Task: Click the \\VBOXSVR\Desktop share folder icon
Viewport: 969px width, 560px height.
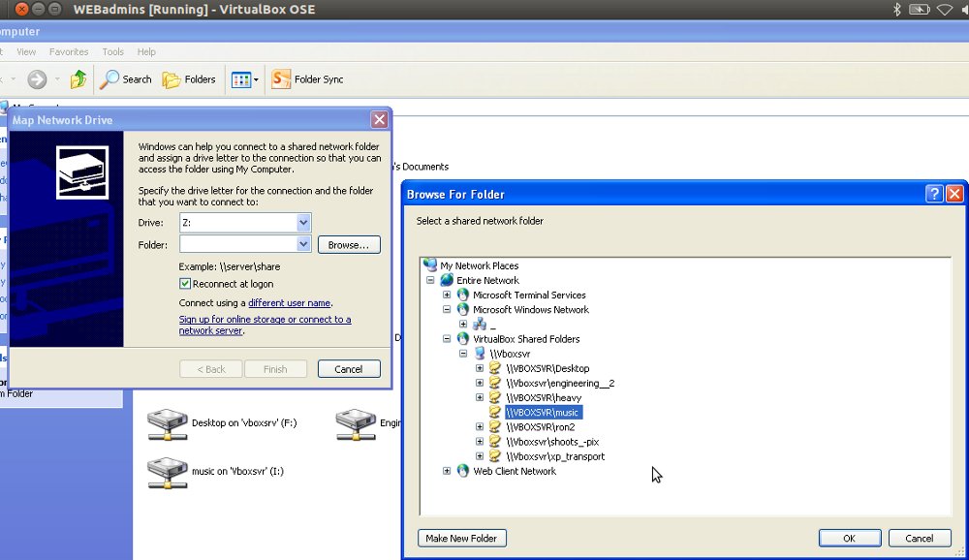Action: click(495, 368)
